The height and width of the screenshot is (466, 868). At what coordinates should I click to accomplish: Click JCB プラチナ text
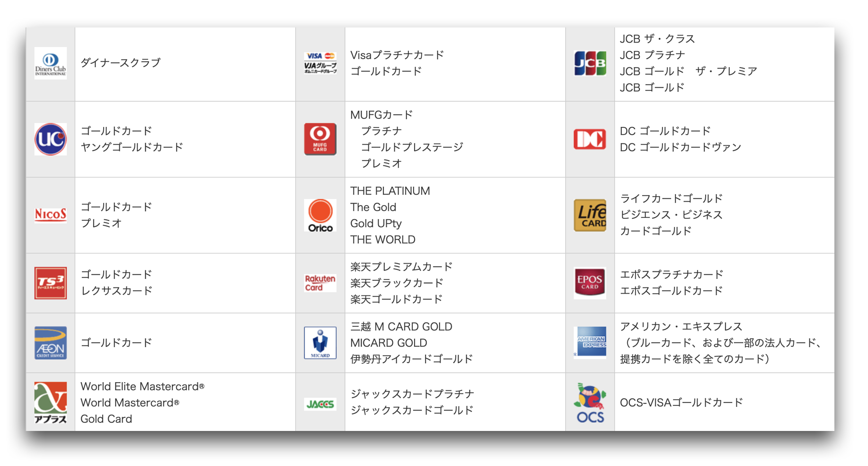(x=653, y=55)
